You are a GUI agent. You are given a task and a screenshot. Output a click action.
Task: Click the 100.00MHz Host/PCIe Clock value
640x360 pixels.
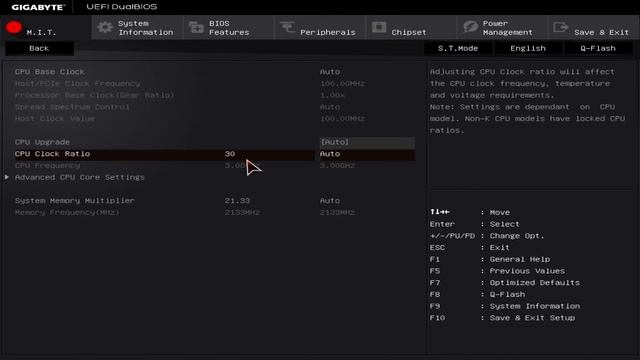pos(342,84)
